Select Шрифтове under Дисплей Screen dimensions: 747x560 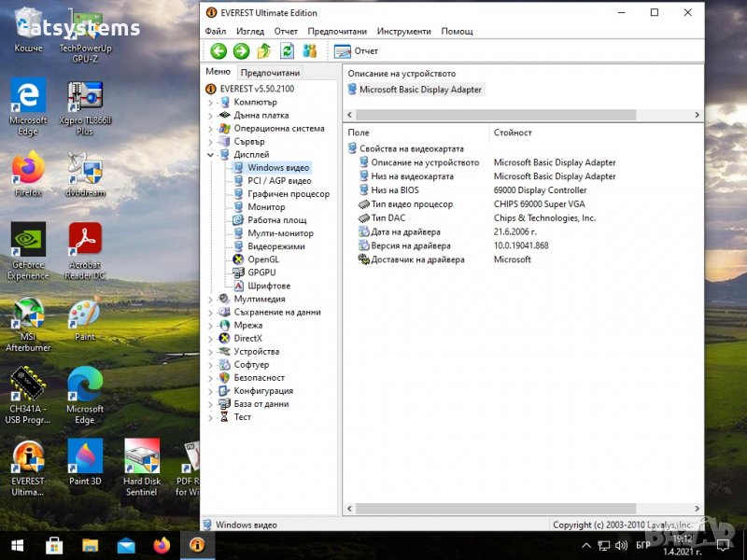click(268, 286)
